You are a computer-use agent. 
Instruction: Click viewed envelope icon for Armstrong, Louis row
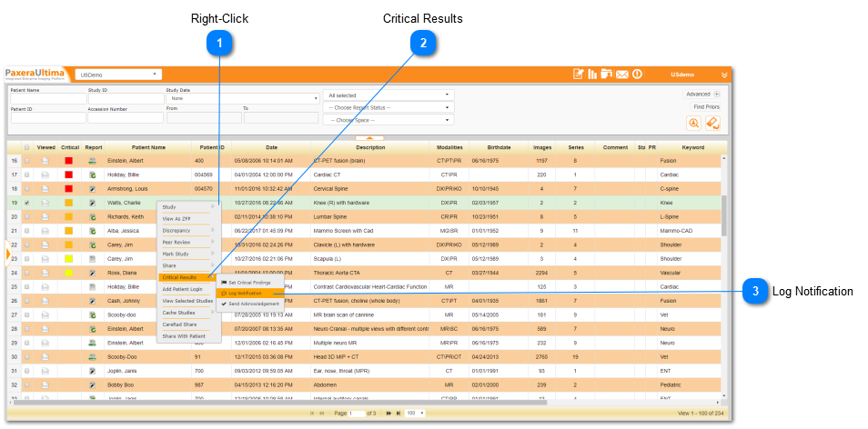(x=45, y=189)
